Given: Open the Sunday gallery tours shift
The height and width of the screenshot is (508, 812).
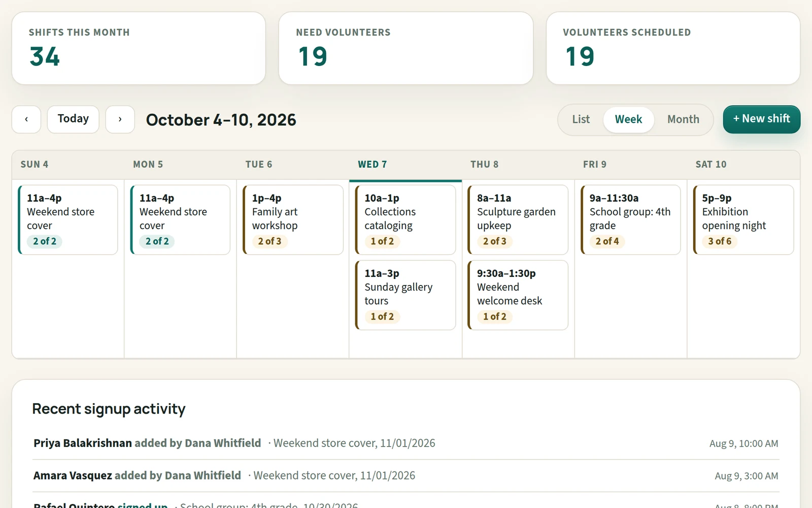Looking at the screenshot, I should point(405,295).
